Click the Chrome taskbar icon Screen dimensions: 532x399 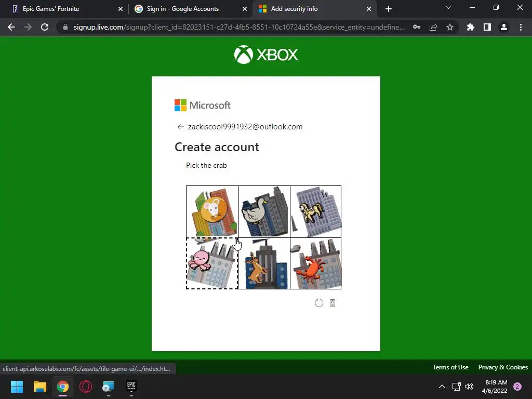[x=63, y=387]
